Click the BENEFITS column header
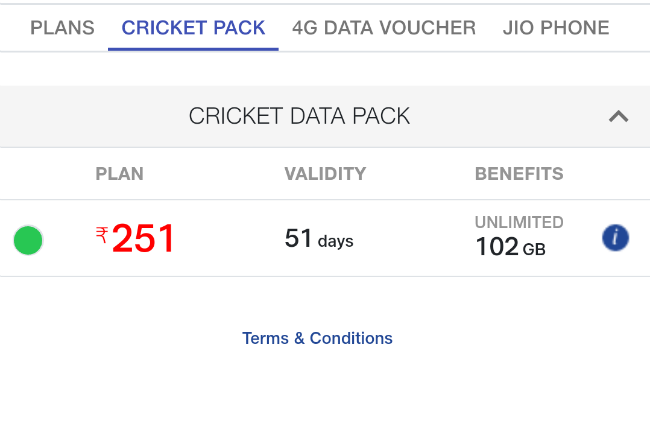Screen dimensions: 650x429 point(519,174)
